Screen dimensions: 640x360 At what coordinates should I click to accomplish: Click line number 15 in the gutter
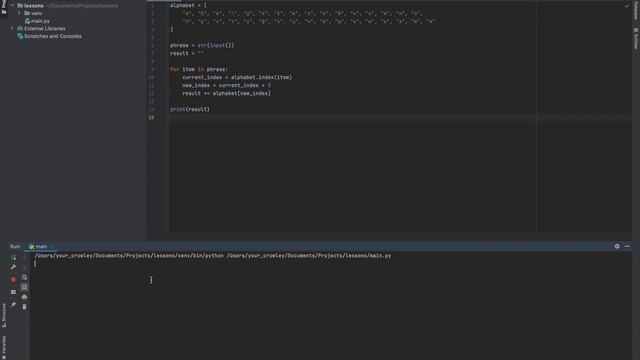pyautogui.click(x=151, y=118)
